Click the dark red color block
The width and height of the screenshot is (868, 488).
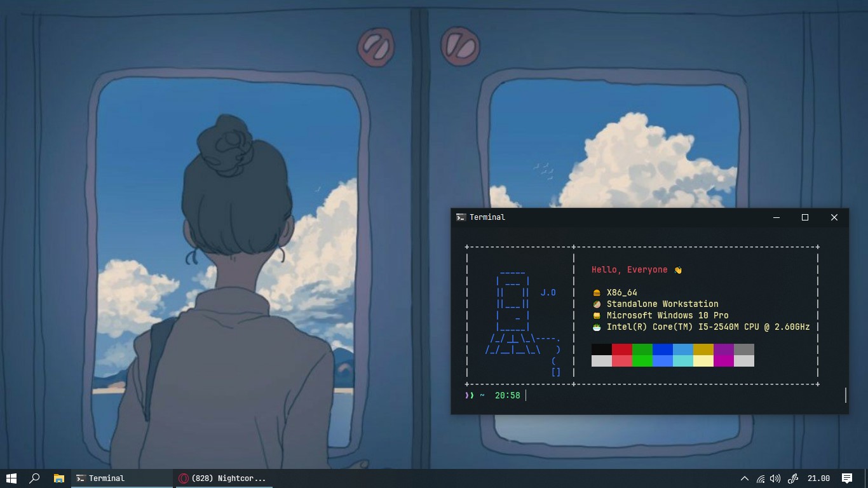click(622, 349)
